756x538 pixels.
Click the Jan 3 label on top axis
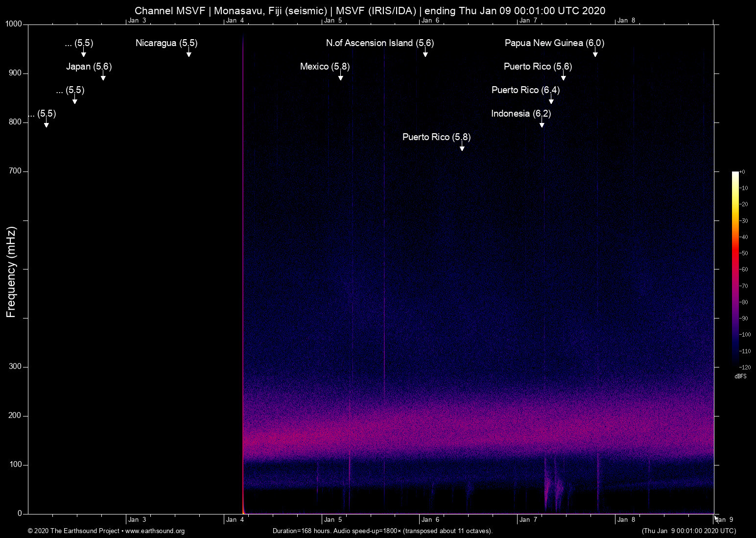pos(137,21)
